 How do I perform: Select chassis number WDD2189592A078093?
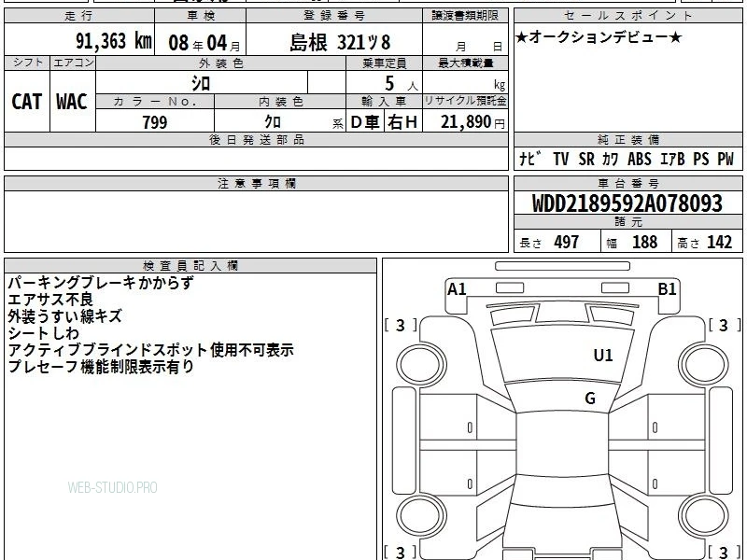coord(627,203)
